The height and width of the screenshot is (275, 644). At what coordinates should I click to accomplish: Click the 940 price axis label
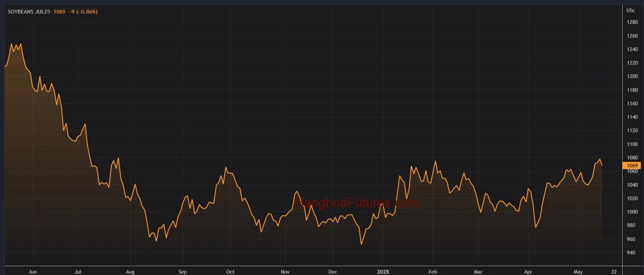[x=632, y=253]
